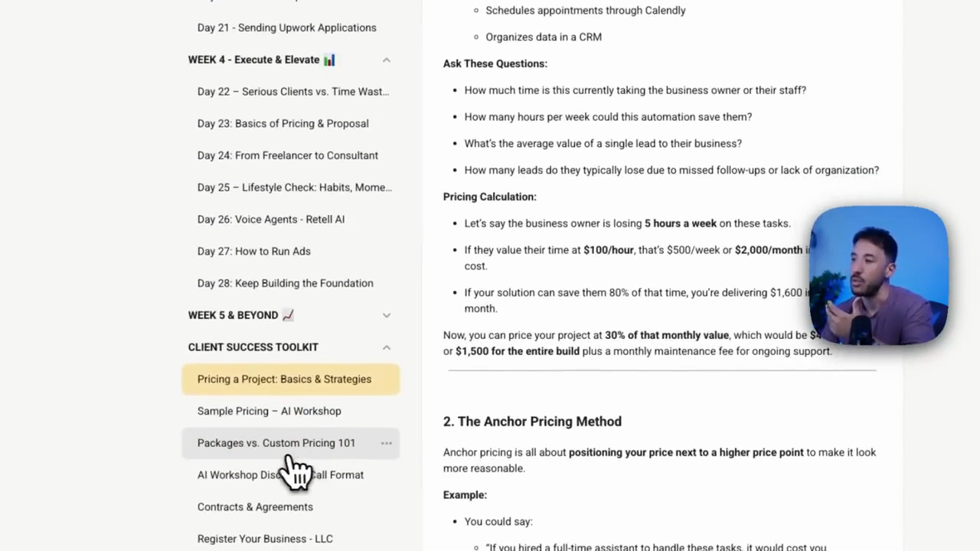Open Day 24: From Freelancer to Consultant

(x=287, y=155)
